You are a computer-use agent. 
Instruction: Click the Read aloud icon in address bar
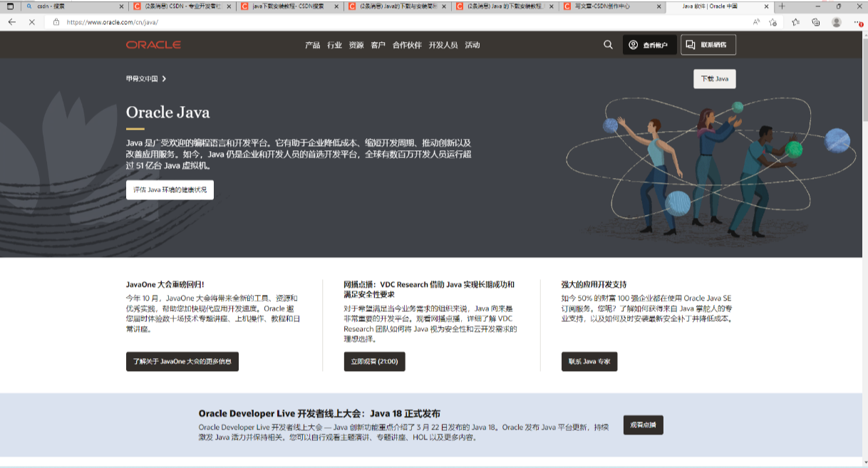click(x=756, y=22)
